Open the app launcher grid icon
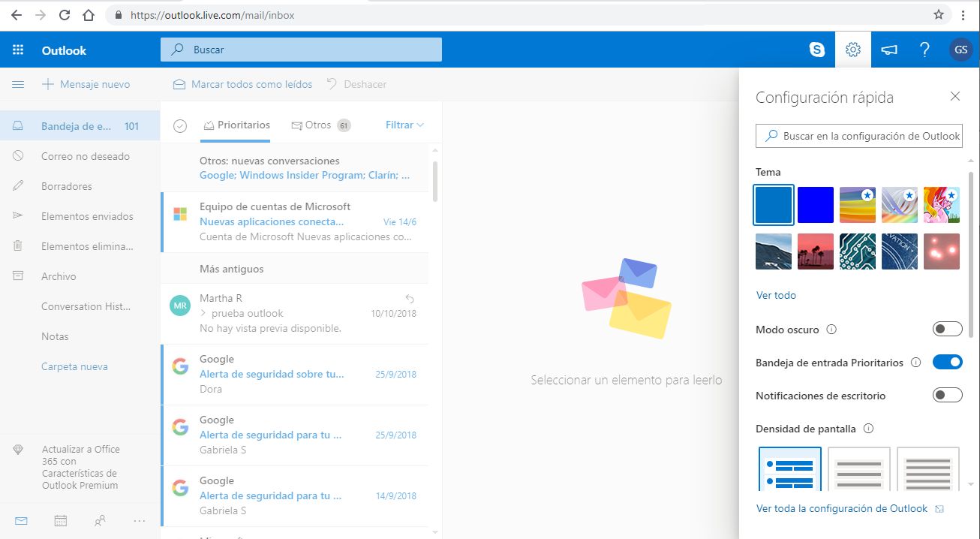Screen dimensions: 980x539 click(18, 50)
